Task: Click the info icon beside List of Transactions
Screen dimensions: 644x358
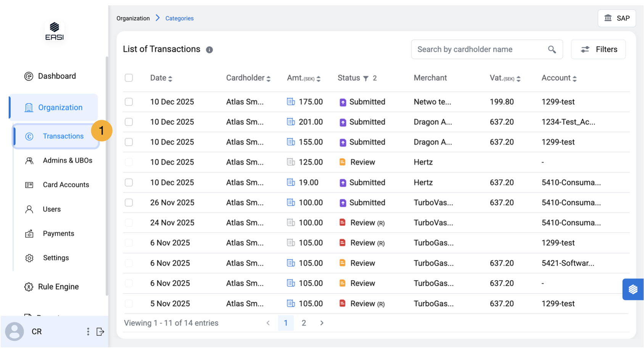Action: pyautogui.click(x=209, y=50)
